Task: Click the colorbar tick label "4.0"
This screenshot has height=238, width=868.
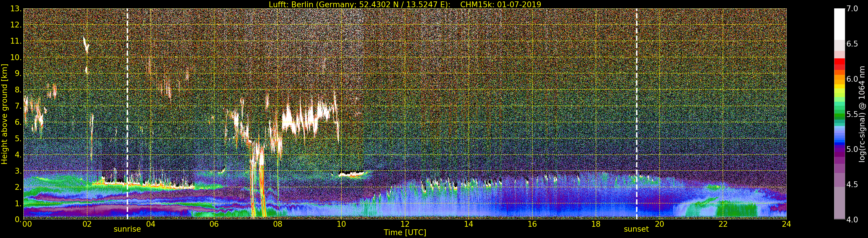Action: point(852,220)
